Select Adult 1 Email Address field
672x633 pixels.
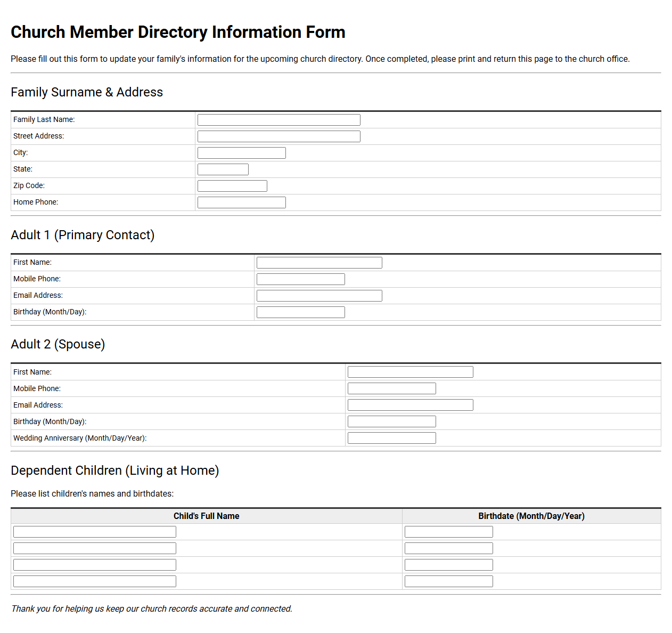tap(319, 296)
